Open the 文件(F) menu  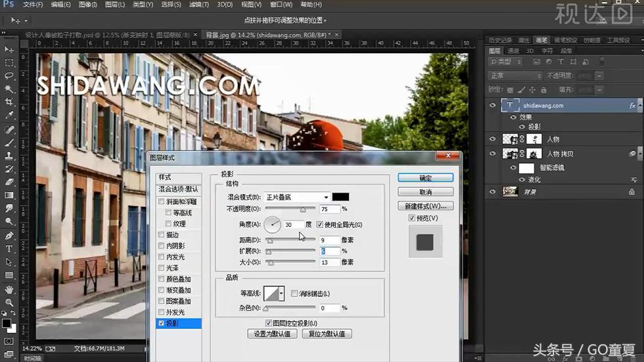(x=32, y=5)
